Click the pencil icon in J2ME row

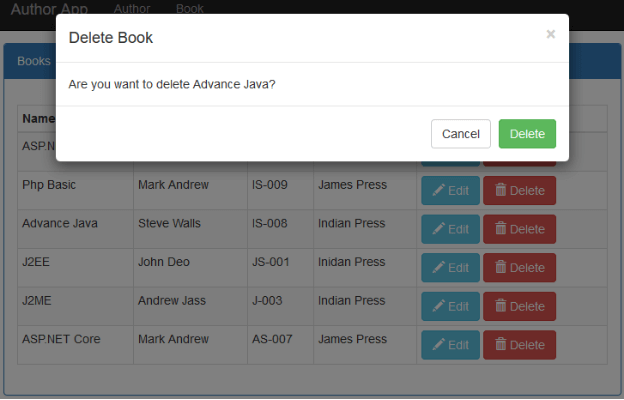tap(438, 306)
